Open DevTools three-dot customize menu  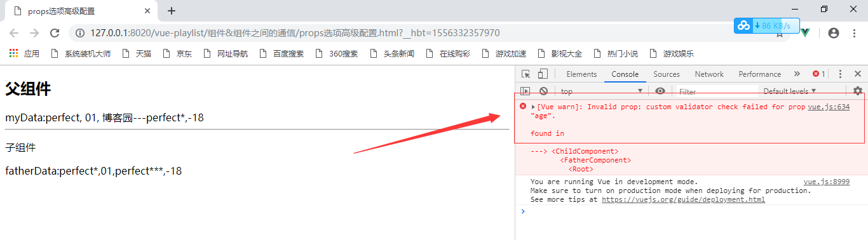pos(840,74)
